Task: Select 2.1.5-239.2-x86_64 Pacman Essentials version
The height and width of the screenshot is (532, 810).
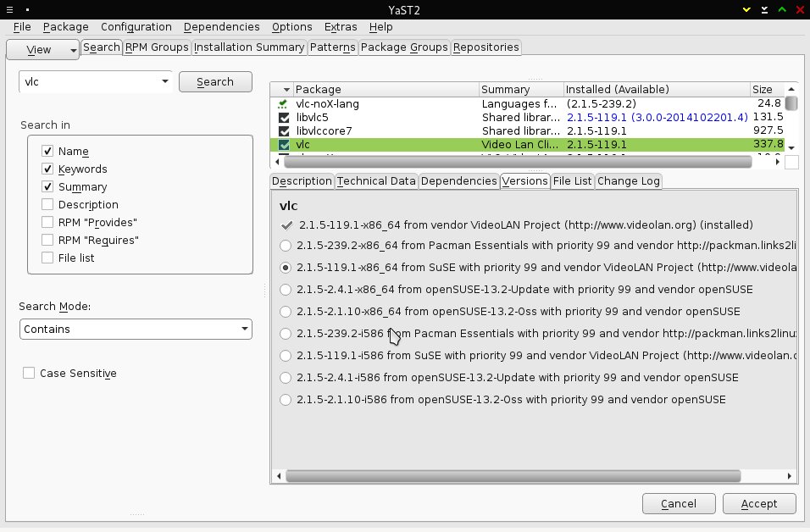Action: pyautogui.click(x=286, y=246)
